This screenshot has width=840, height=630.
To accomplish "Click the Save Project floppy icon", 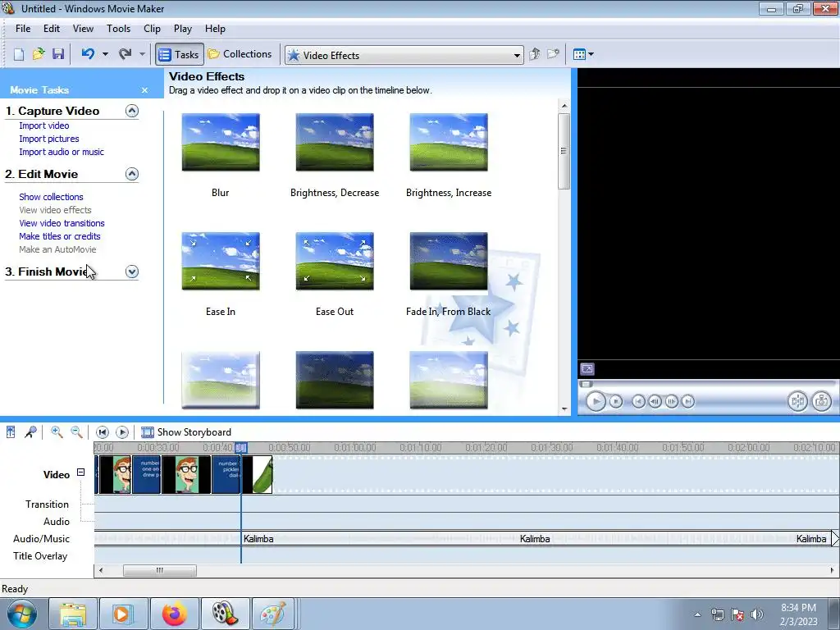I will pos(58,54).
